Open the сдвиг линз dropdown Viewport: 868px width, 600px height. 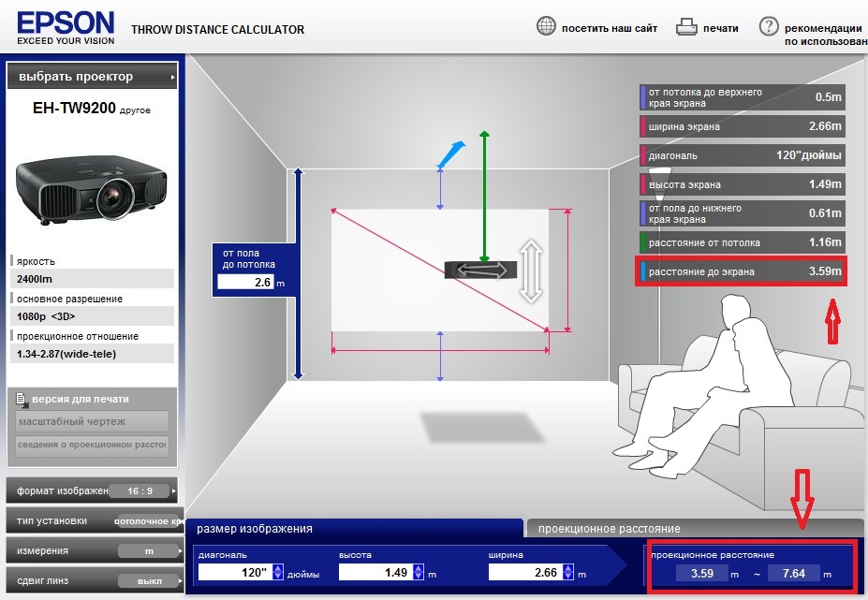coord(95,580)
